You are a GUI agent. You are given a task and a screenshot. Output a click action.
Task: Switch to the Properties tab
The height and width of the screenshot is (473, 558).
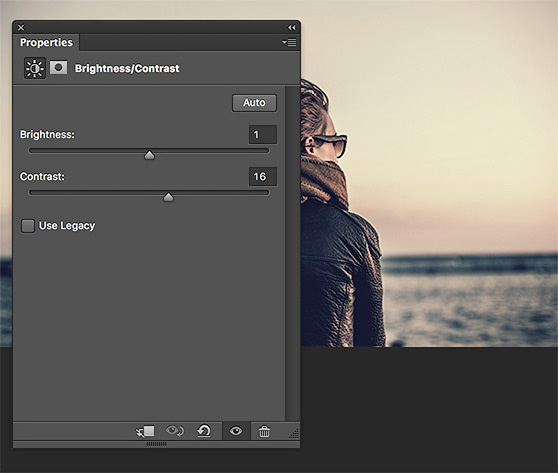pos(46,42)
